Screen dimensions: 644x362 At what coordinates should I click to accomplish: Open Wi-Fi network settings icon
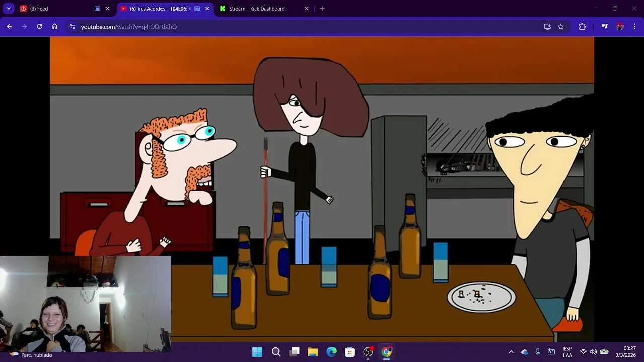point(583,352)
